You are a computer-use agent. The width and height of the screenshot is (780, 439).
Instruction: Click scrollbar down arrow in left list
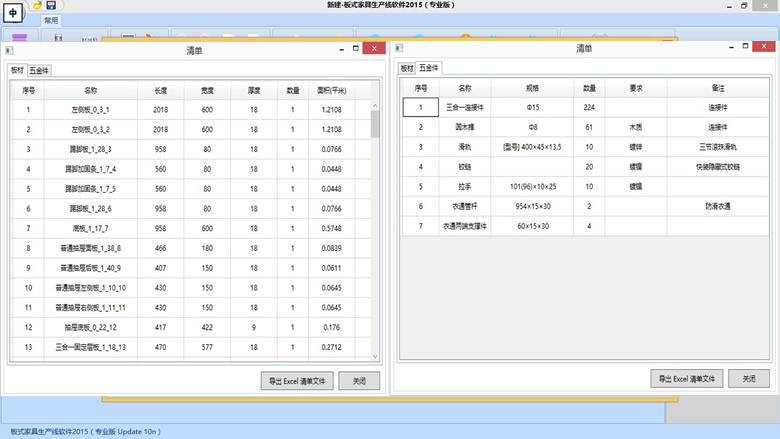click(375, 357)
